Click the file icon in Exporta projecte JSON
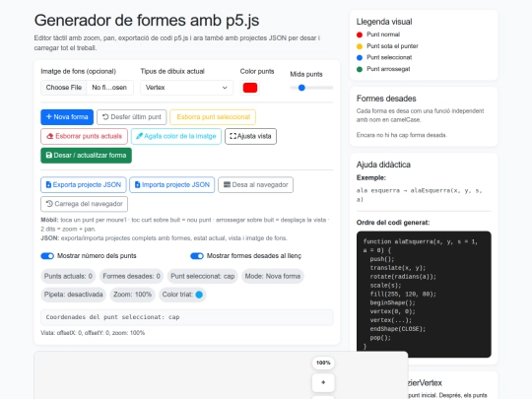Screen dimensions: 532x399 pyautogui.click(x=48, y=184)
